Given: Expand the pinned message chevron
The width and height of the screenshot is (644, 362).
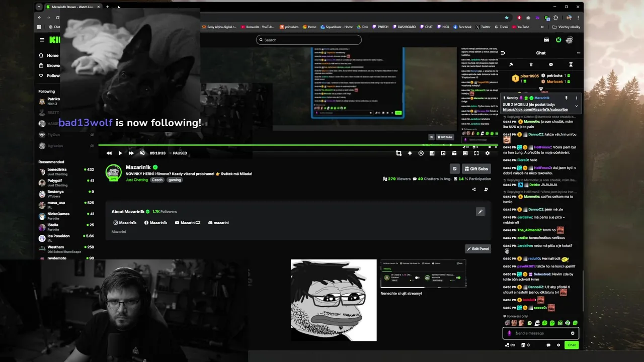Looking at the screenshot, I should [577, 106].
